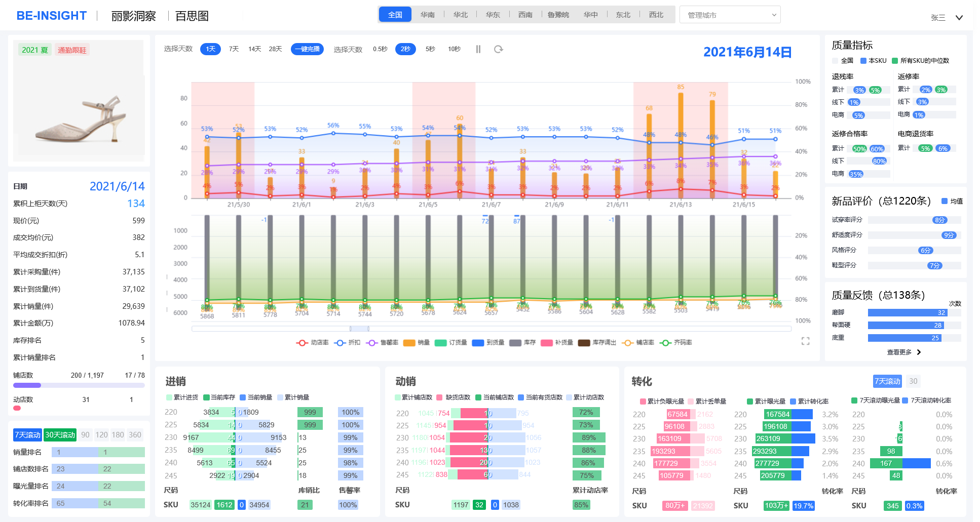Select the 7天 day range option
980x522 pixels.
(234, 49)
